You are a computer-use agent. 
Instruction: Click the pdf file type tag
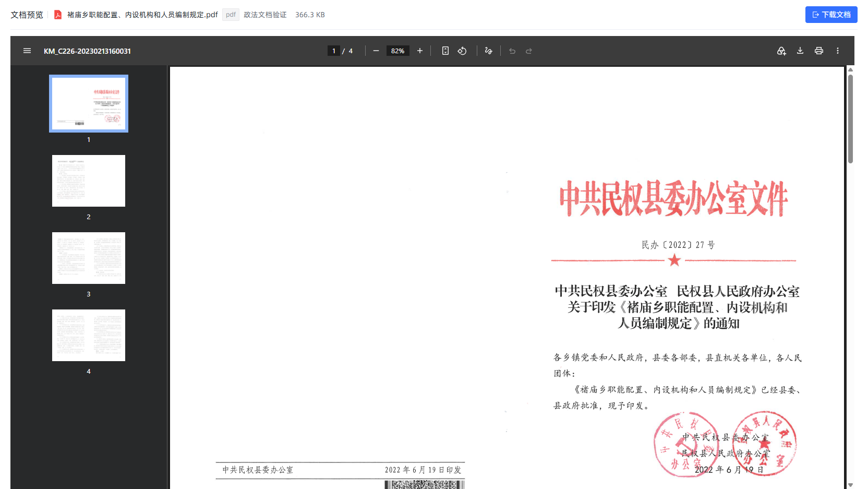(x=231, y=15)
